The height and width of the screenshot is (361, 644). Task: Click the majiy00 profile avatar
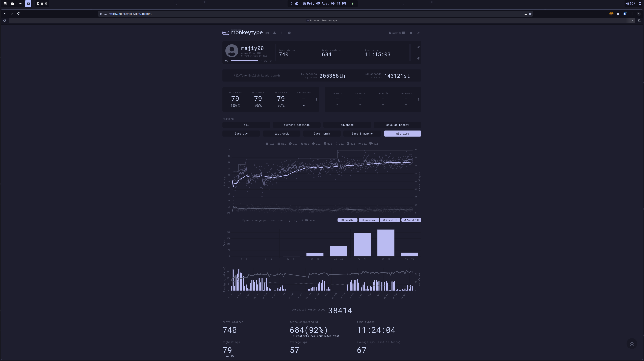click(232, 51)
